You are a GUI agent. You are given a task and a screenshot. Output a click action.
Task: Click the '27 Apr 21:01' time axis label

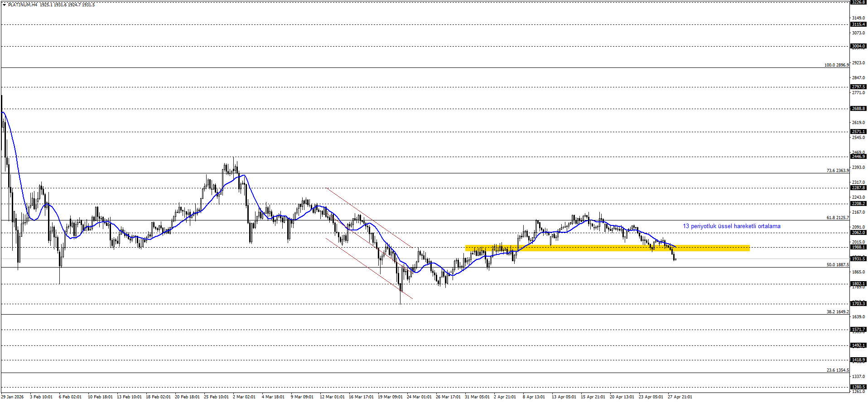[x=680, y=397]
